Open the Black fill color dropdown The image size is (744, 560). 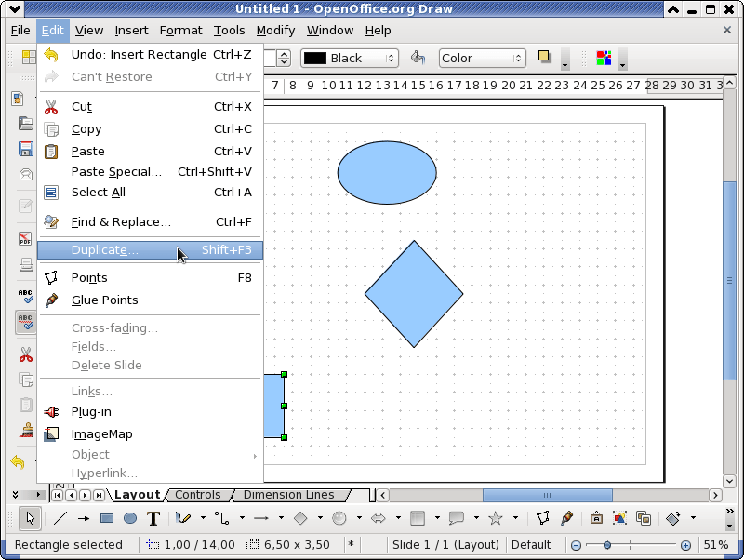click(x=350, y=58)
